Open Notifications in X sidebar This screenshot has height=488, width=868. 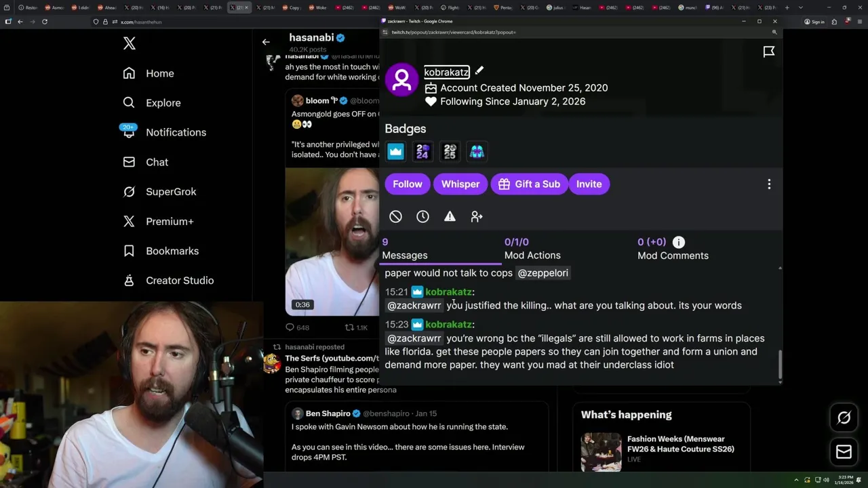pos(165,132)
